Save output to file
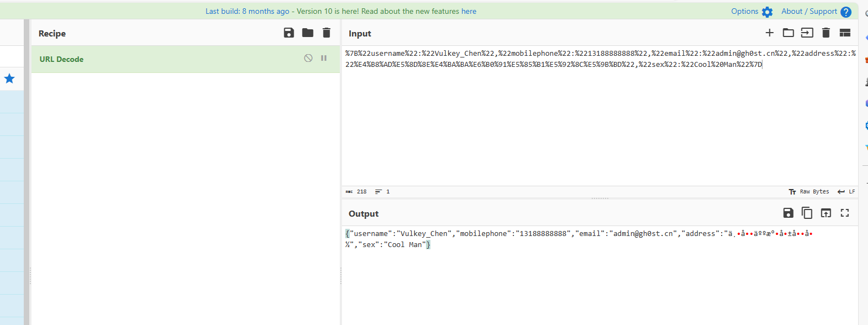This screenshot has width=868, height=325. point(788,213)
